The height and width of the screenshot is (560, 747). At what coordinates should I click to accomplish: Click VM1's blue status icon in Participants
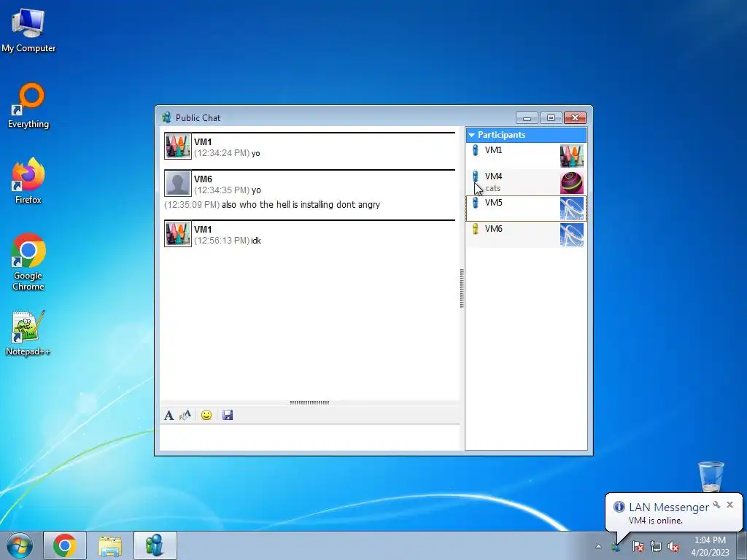475,150
